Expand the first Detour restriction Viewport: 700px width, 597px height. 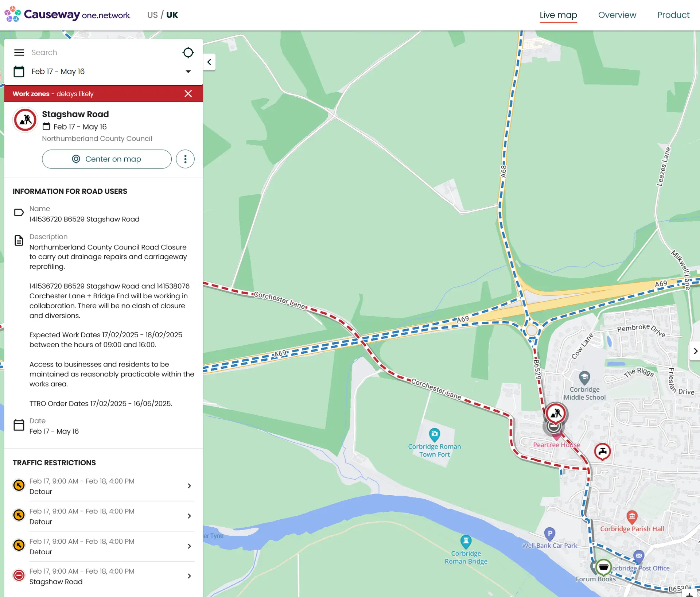pos(189,486)
